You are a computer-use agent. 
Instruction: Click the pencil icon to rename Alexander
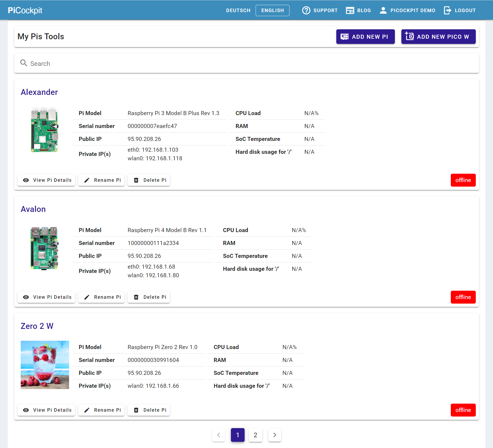(87, 180)
